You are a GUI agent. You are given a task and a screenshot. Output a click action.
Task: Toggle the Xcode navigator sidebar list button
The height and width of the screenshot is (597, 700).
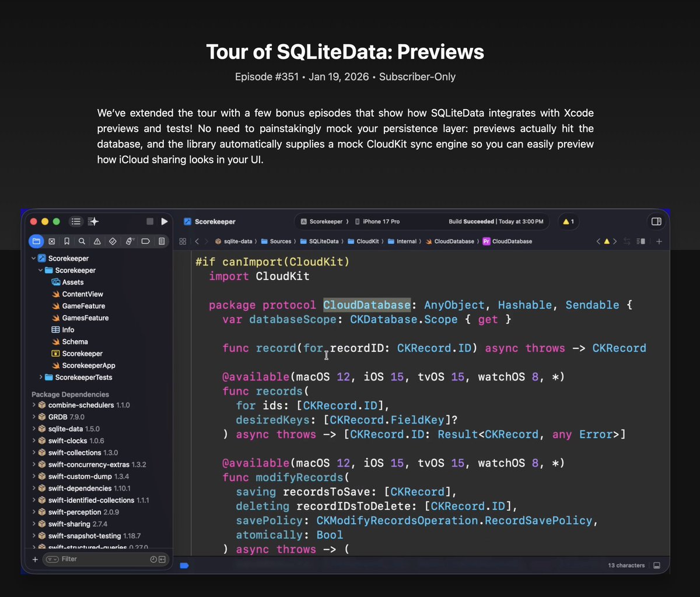coord(75,222)
